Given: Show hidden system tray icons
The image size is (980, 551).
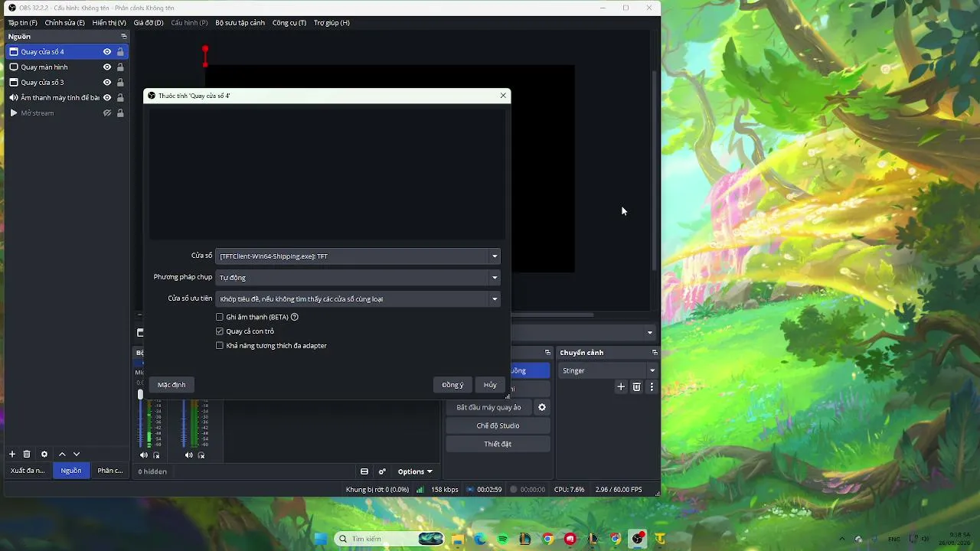Looking at the screenshot, I should [841, 540].
